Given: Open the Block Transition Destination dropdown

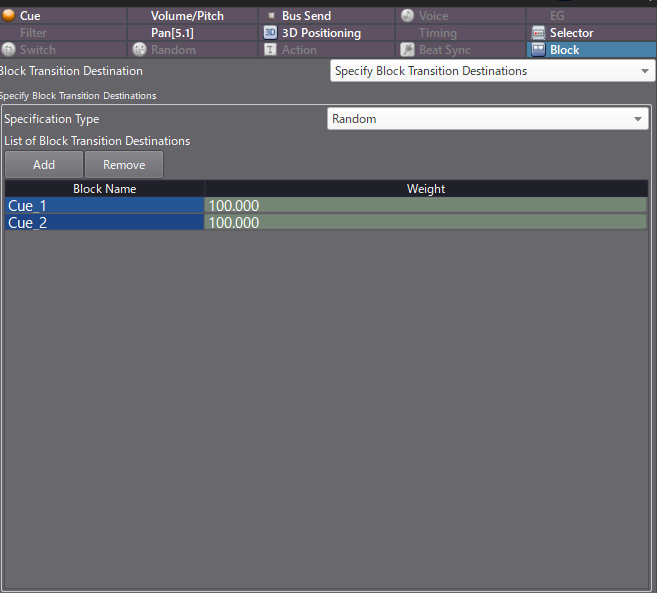Looking at the screenshot, I should coord(492,71).
